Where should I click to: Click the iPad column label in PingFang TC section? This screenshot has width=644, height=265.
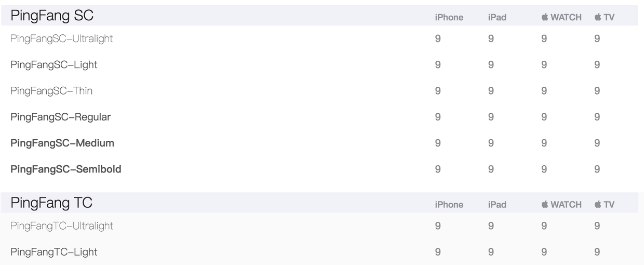(497, 205)
